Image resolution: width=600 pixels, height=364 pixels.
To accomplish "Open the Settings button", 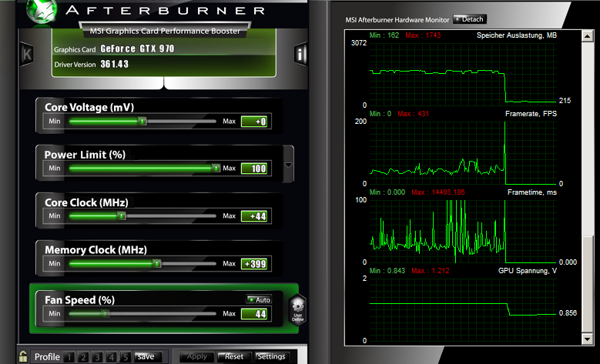I will [x=271, y=357].
